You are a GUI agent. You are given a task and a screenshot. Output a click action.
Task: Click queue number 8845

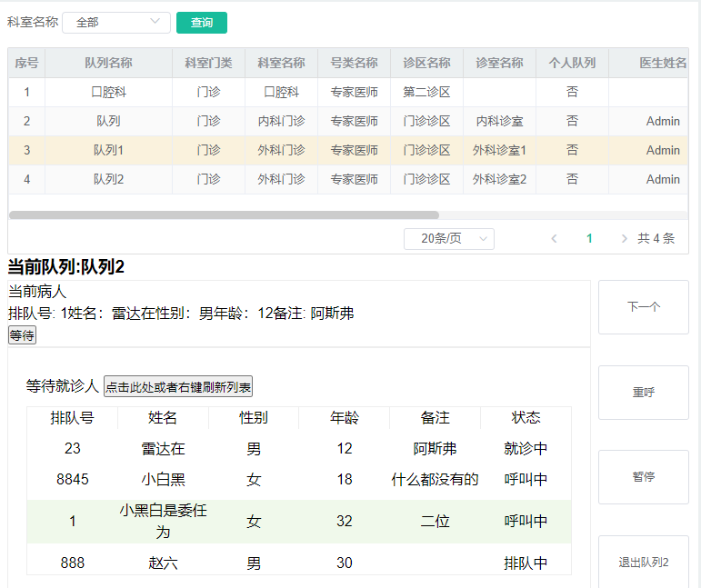click(x=73, y=480)
